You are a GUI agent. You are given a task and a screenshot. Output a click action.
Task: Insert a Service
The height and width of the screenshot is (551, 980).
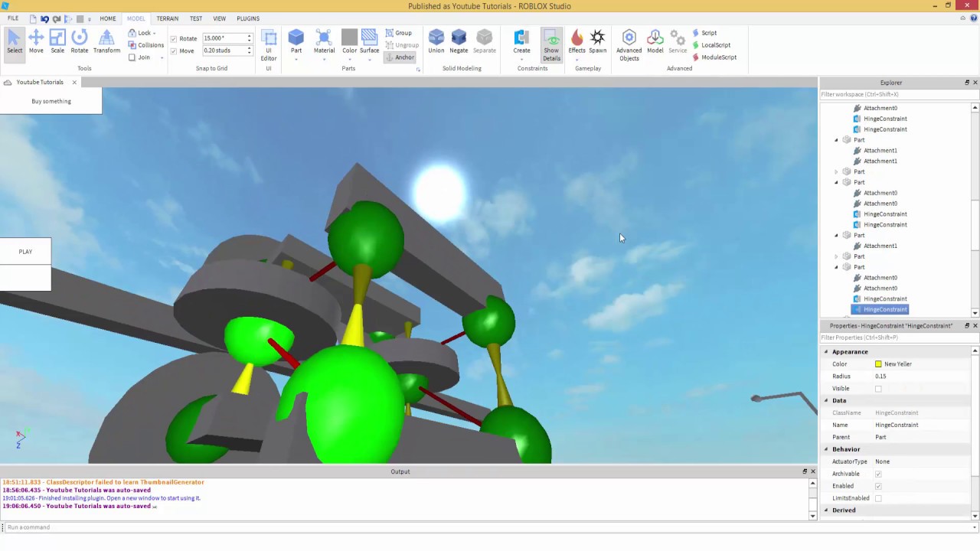click(678, 42)
